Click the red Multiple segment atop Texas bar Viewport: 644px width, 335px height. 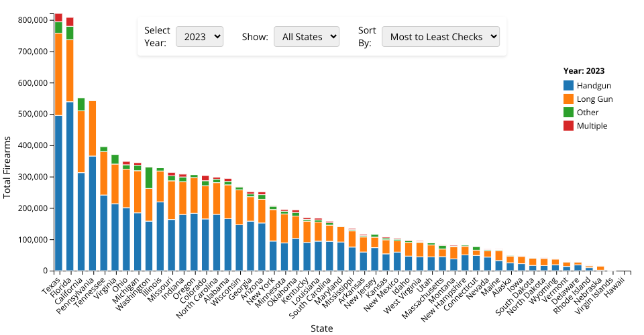click(x=58, y=17)
